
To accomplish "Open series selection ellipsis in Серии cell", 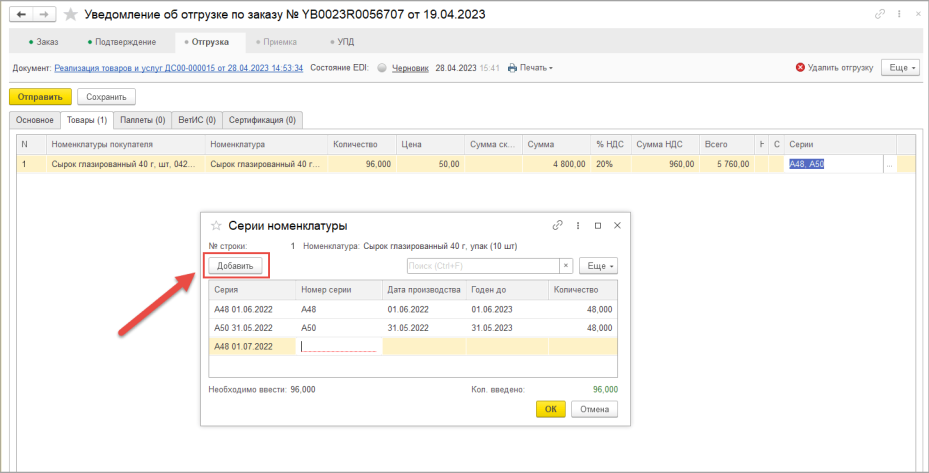I will (x=889, y=164).
